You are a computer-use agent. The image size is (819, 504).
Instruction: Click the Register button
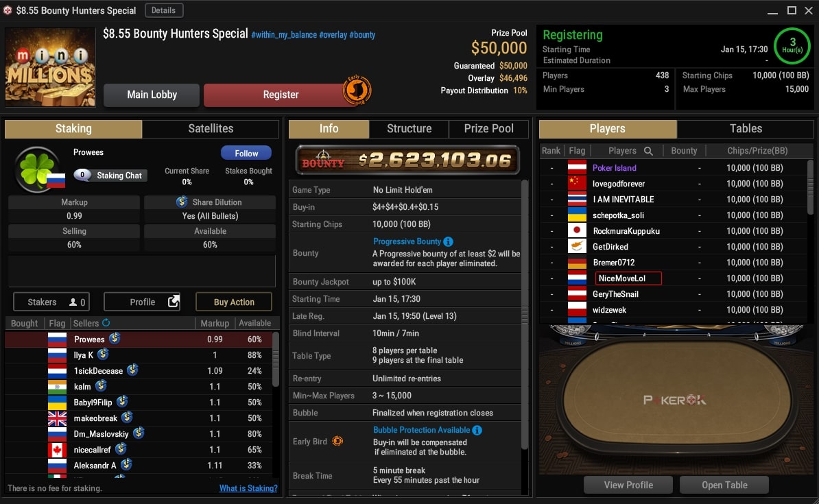(281, 95)
